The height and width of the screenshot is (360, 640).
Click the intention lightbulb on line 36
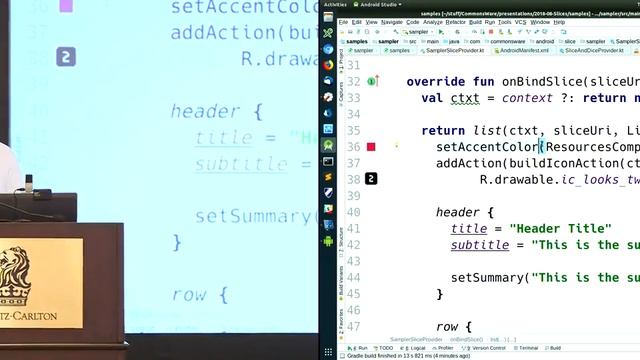[396, 146]
